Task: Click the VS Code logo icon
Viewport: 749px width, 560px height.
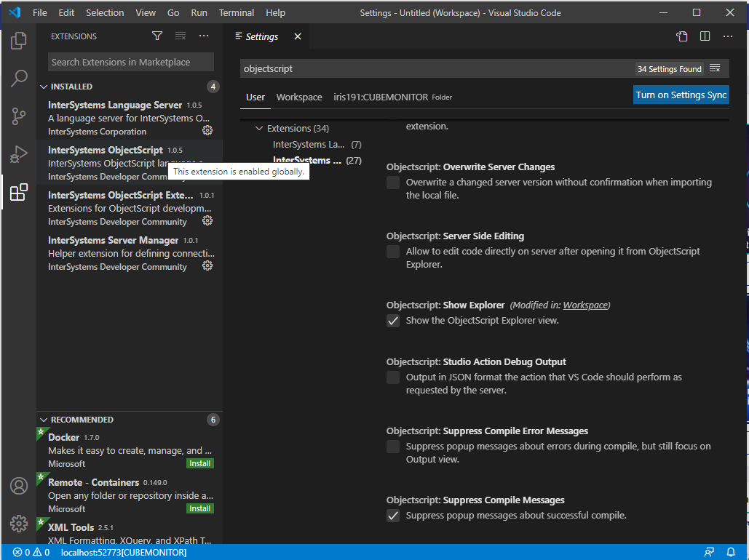Action: tap(15, 12)
